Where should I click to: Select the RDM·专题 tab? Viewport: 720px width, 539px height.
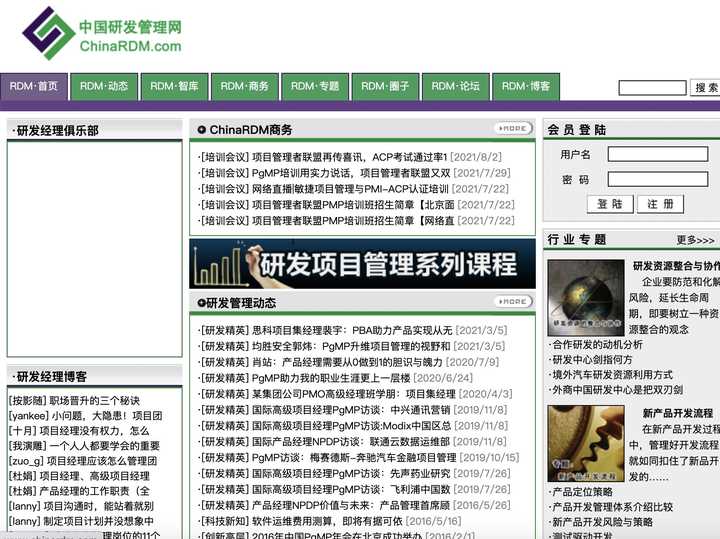click(315, 86)
